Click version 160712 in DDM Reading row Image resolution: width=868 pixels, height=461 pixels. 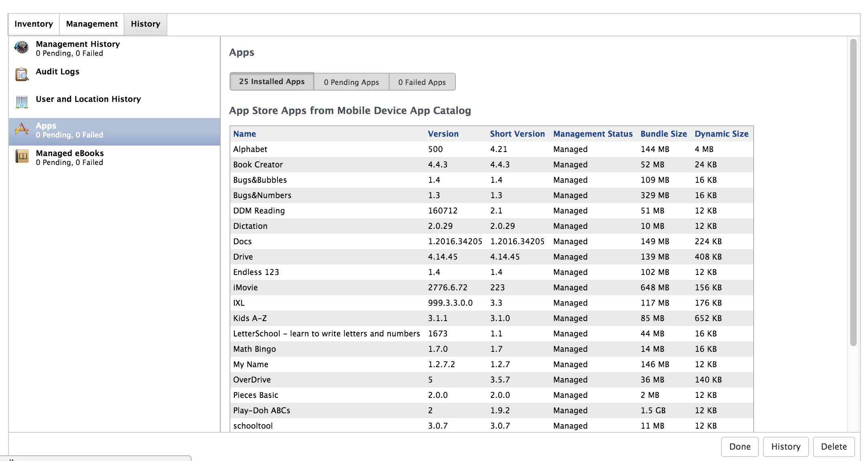pyautogui.click(x=443, y=211)
